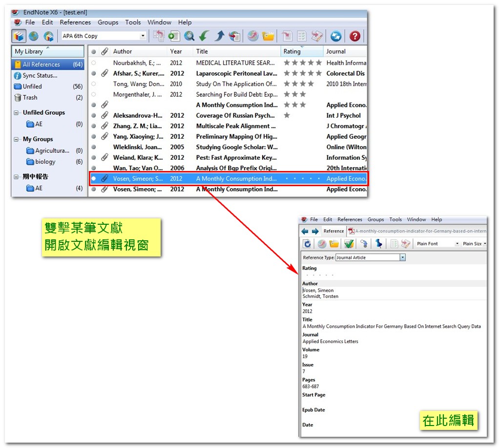Open the attached PDF tab A-monthly-consumption-indicator

(x=417, y=231)
